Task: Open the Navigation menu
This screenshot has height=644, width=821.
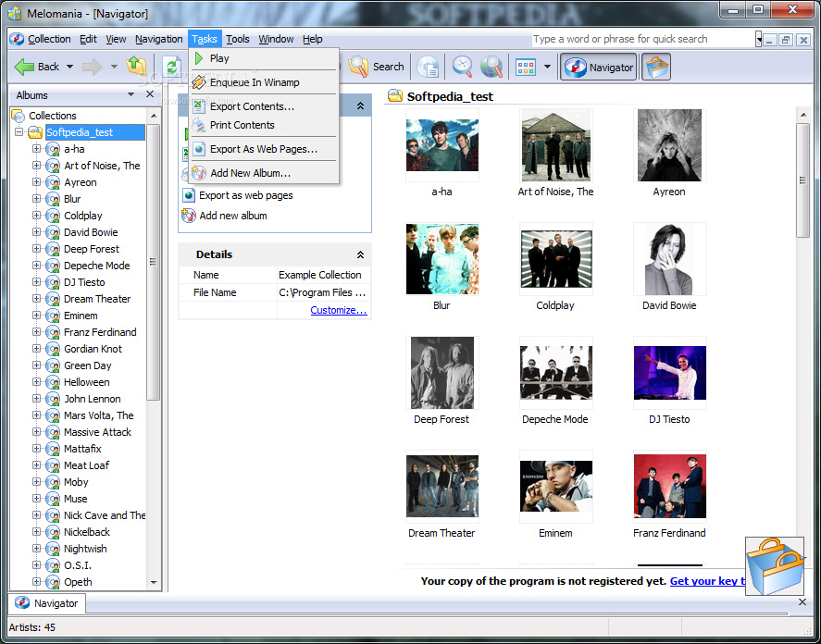Action: pos(158,39)
